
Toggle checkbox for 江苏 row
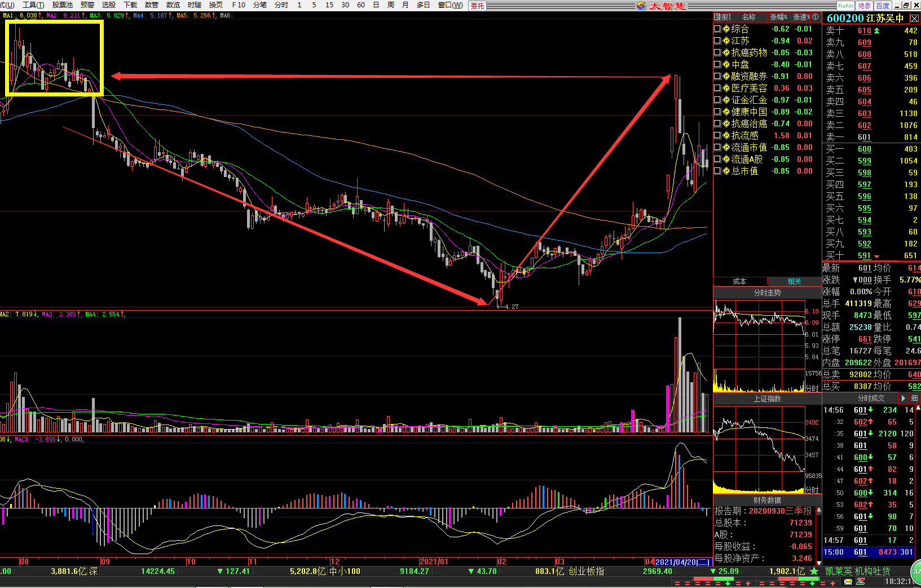click(717, 41)
